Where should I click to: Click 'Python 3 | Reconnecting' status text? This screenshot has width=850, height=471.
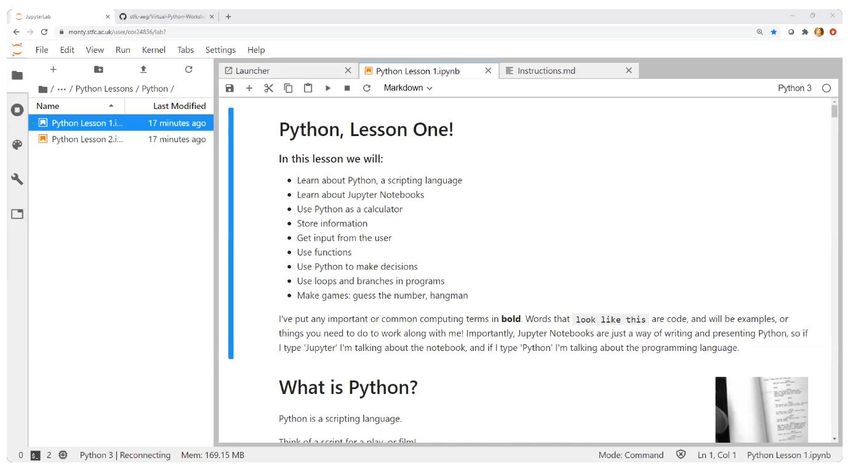tap(125, 455)
